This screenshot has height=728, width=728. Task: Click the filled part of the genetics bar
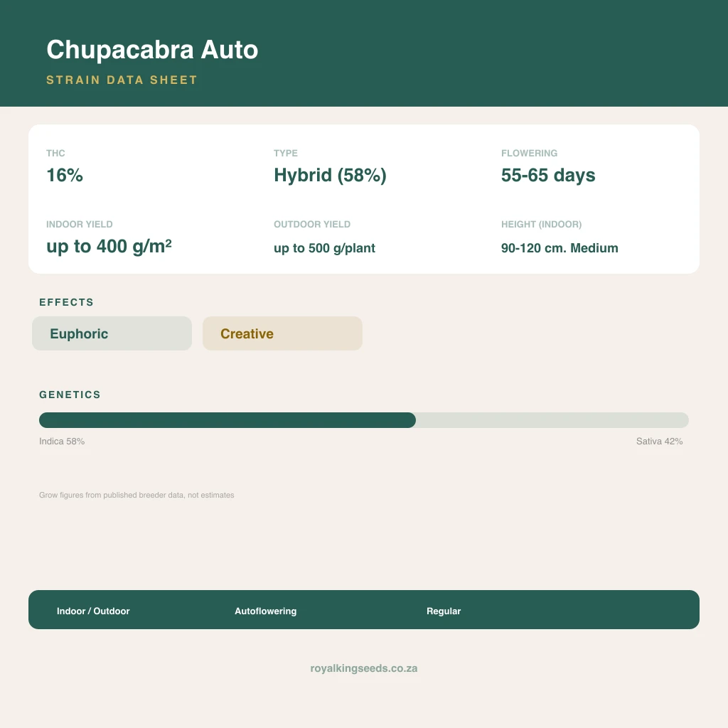click(x=227, y=420)
